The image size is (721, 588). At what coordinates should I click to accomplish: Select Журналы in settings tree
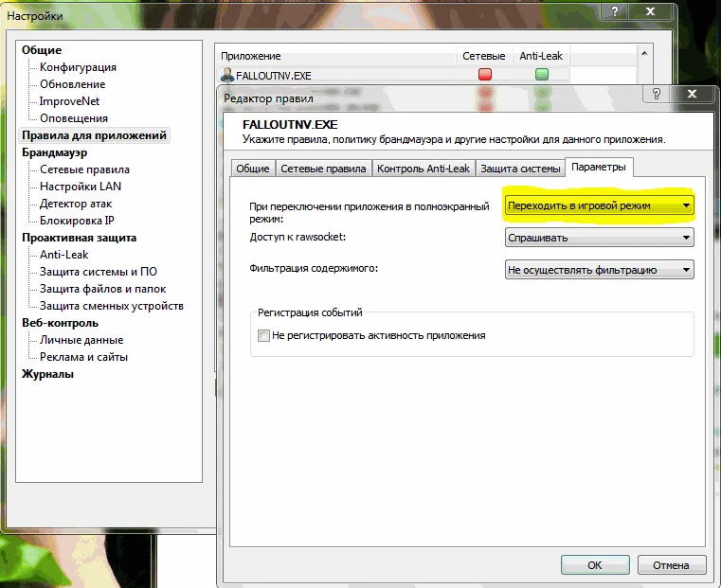(47, 374)
